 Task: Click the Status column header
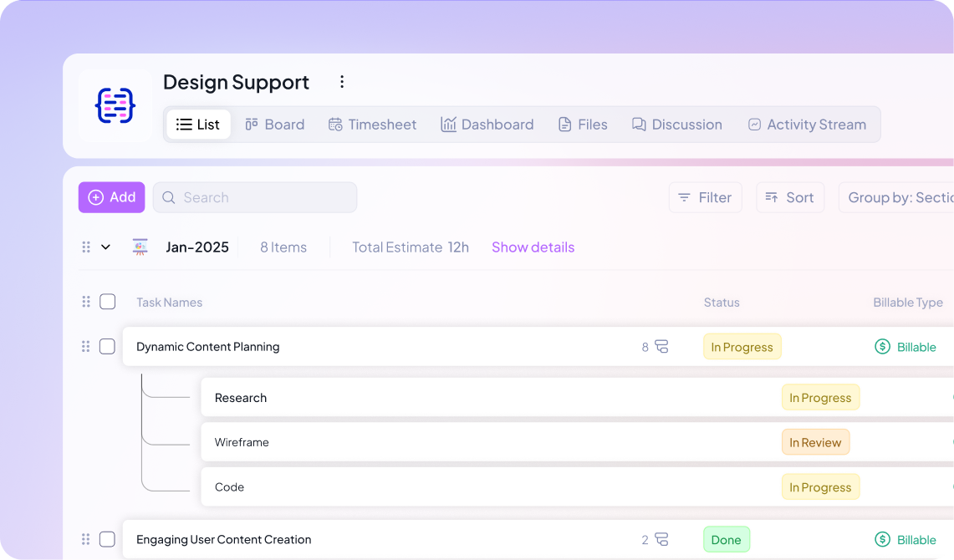click(x=722, y=303)
